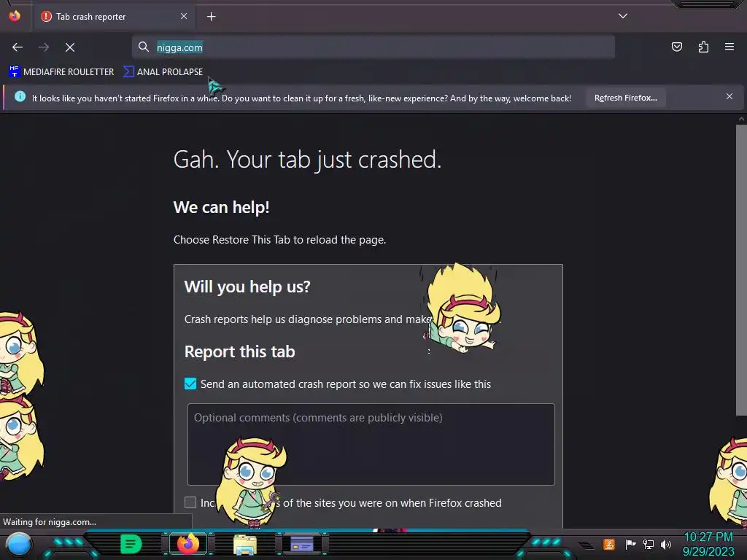Click the forward navigation arrow
The image size is (747, 560).
pyautogui.click(x=44, y=47)
